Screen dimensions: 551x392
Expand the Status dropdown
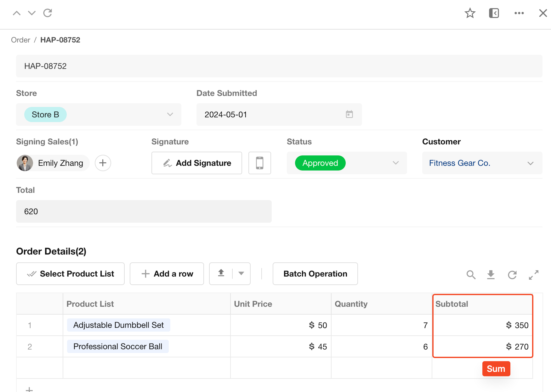point(396,163)
